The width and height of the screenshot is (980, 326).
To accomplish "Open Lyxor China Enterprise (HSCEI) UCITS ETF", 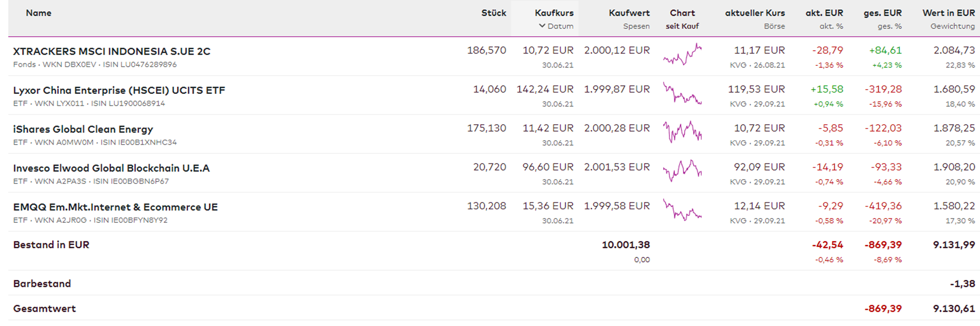I will click(119, 90).
